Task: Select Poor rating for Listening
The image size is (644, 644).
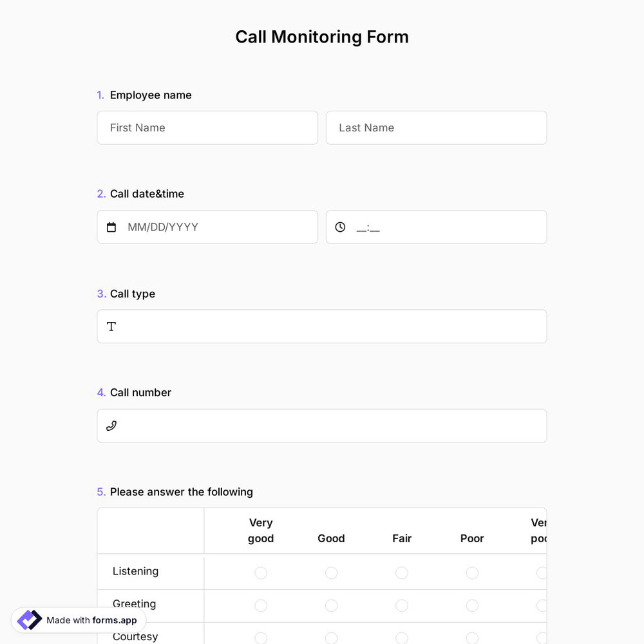Action: 472,573
